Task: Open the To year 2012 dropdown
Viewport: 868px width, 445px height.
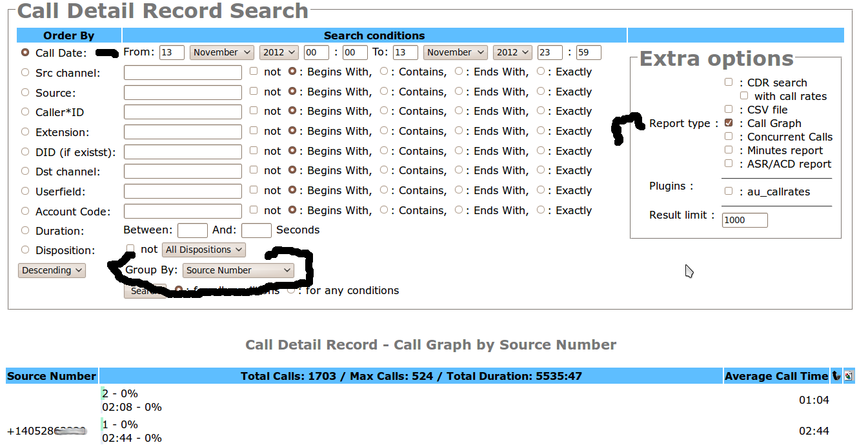Action: click(x=513, y=53)
